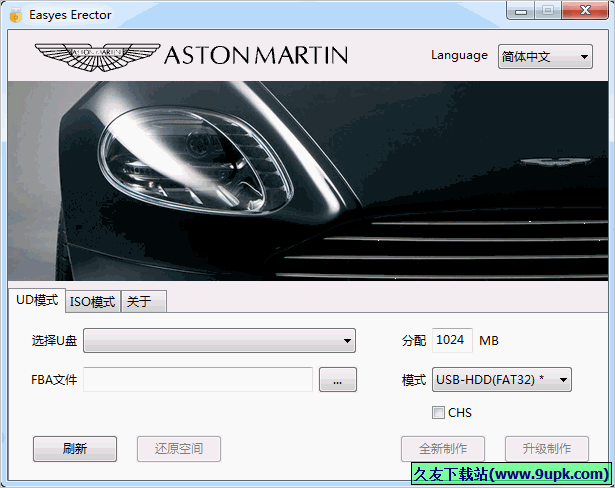Image resolution: width=615 pixels, height=488 pixels.
Task: Open the Language dropdown showing 简体中文
Action: 545,56
